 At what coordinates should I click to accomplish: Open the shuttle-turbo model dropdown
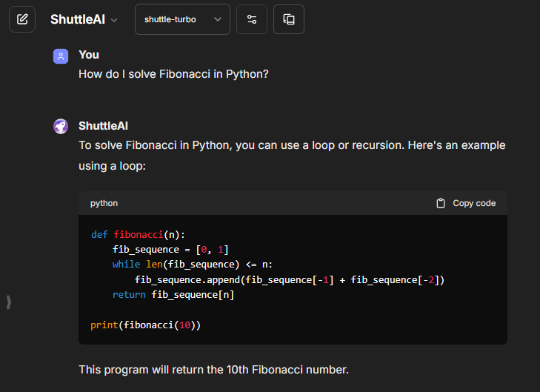pyautogui.click(x=182, y=19)
